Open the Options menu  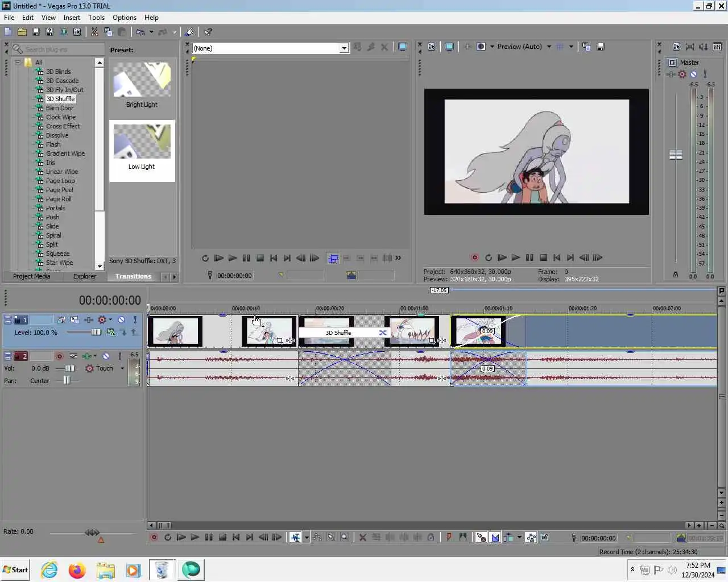coord(125,18)
